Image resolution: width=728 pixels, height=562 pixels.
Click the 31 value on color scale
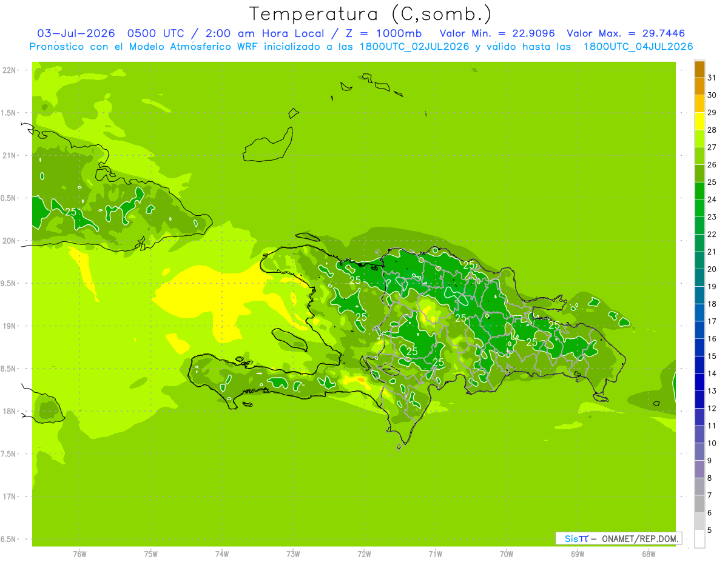pos(712,78)
